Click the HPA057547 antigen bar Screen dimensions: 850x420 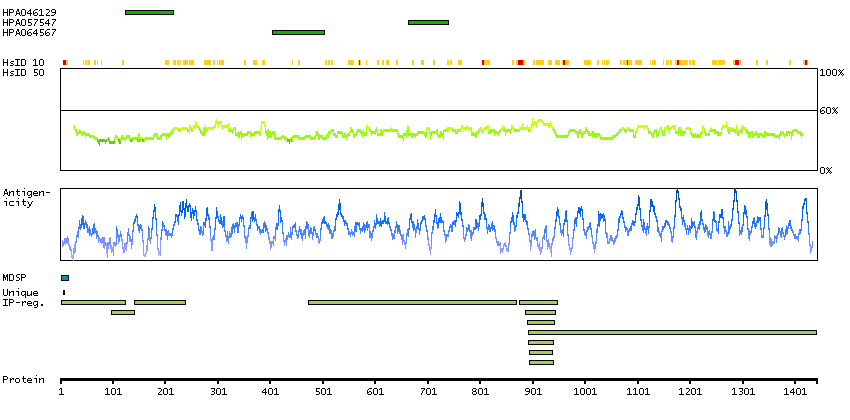coord(428,22)
